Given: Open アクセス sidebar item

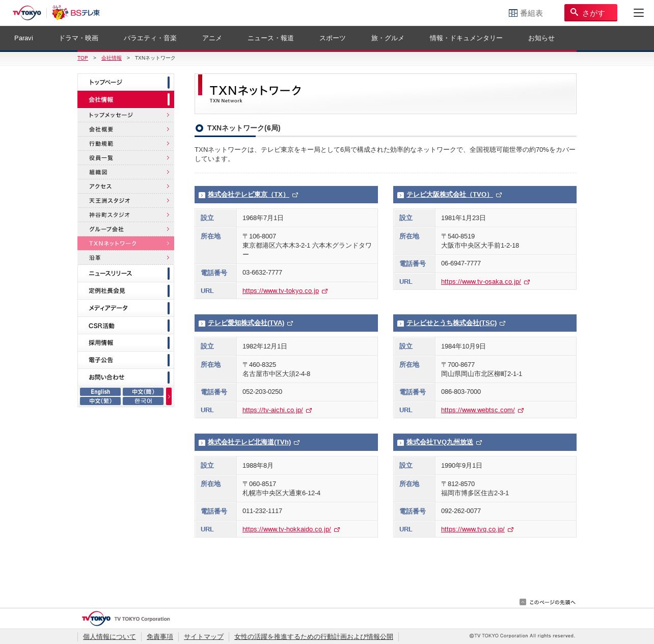Looking at the screenshot, I should point(126,186).
